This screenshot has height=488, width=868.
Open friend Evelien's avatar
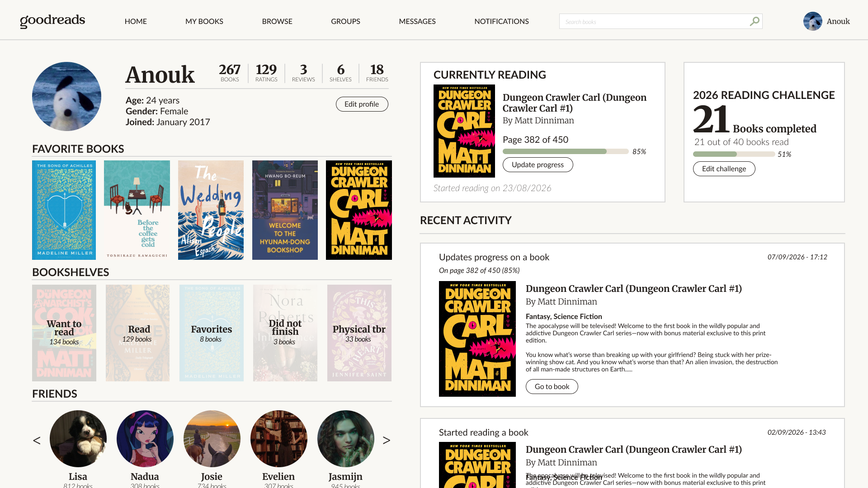point(278,439)
